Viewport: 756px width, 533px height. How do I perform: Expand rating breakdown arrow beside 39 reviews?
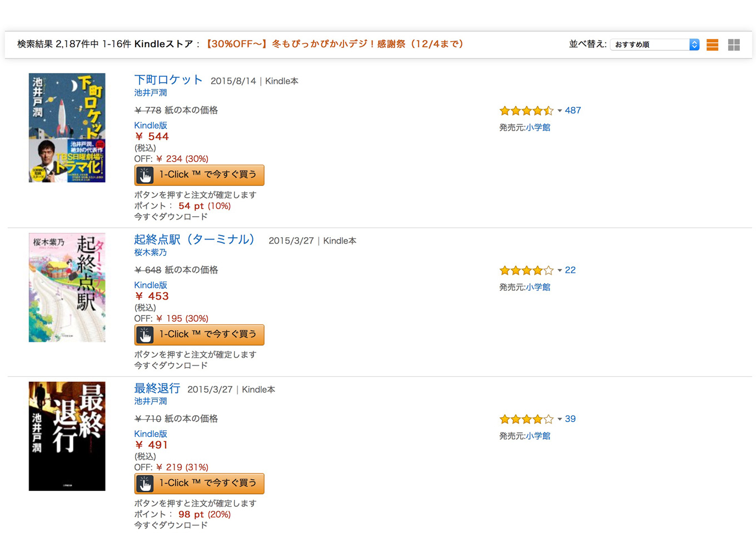tap(559, 419)
